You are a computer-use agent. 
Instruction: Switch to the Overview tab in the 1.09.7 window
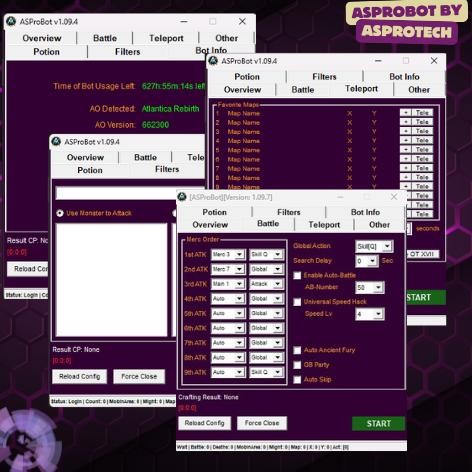210,225
